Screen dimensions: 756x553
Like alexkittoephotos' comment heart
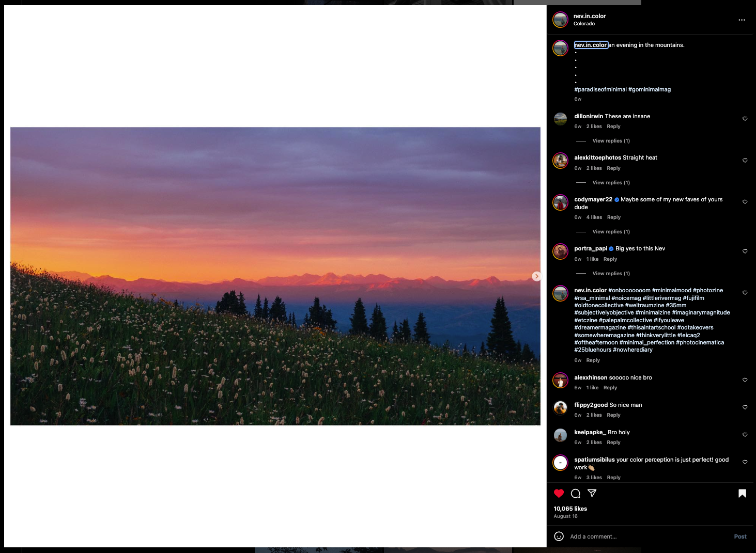pos(745,161)
